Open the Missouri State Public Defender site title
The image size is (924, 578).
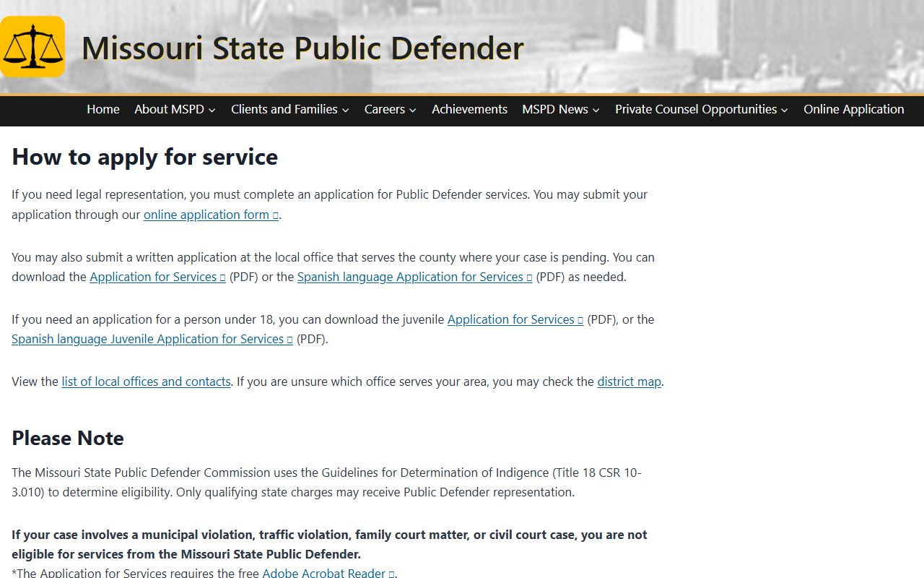point(302,48)
